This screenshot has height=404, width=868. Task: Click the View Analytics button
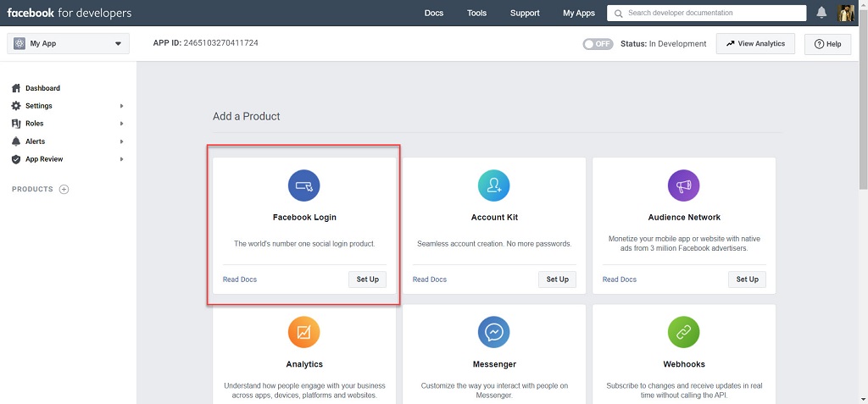755,44
